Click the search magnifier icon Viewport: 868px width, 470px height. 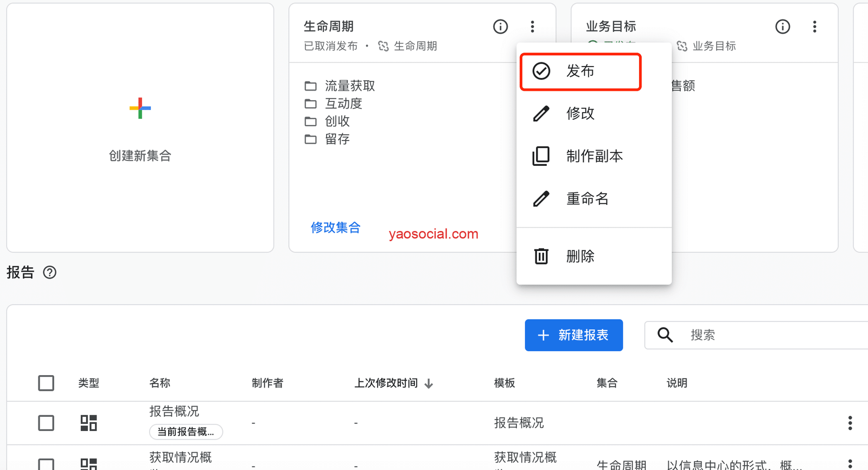coord(665,335)
